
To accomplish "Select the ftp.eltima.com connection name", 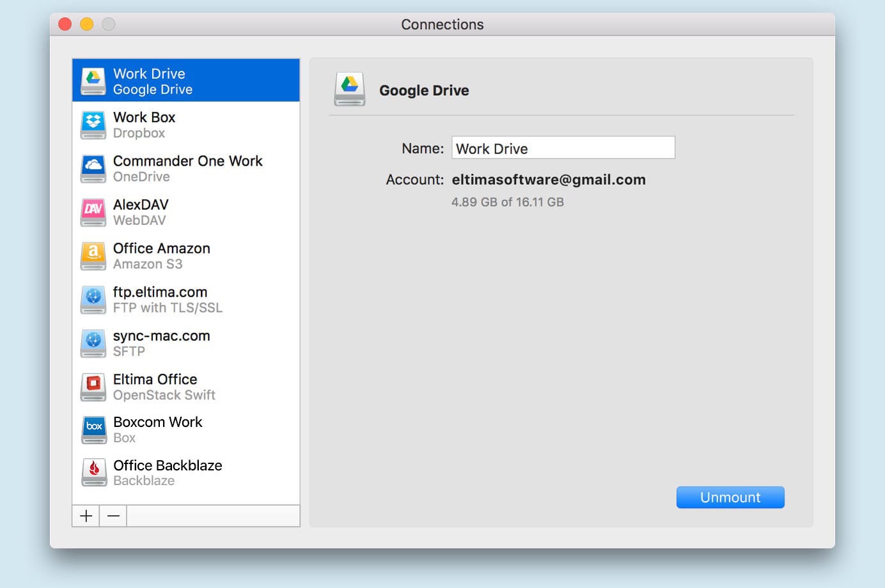I will coord(160,292).
